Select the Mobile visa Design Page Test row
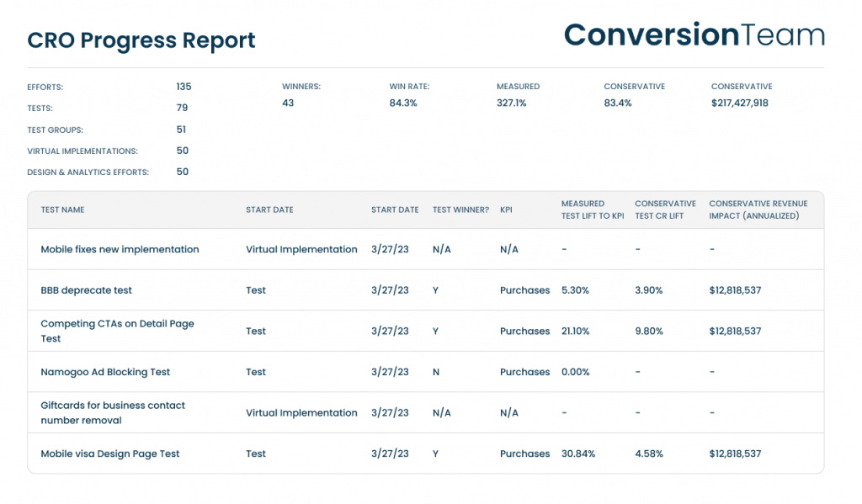862x504 pixels. point(110,454)
